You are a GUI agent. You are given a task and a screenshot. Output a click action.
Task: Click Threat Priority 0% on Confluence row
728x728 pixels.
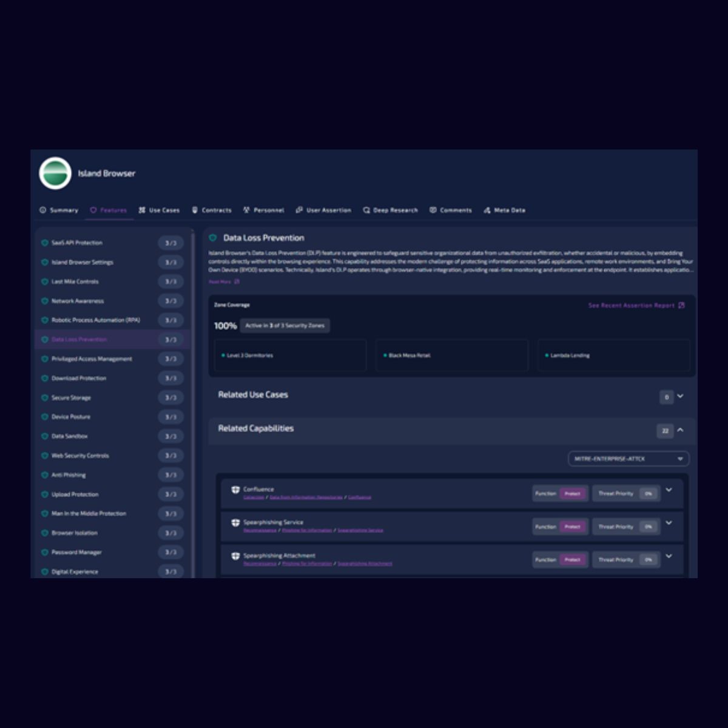(x=627, y=494)
